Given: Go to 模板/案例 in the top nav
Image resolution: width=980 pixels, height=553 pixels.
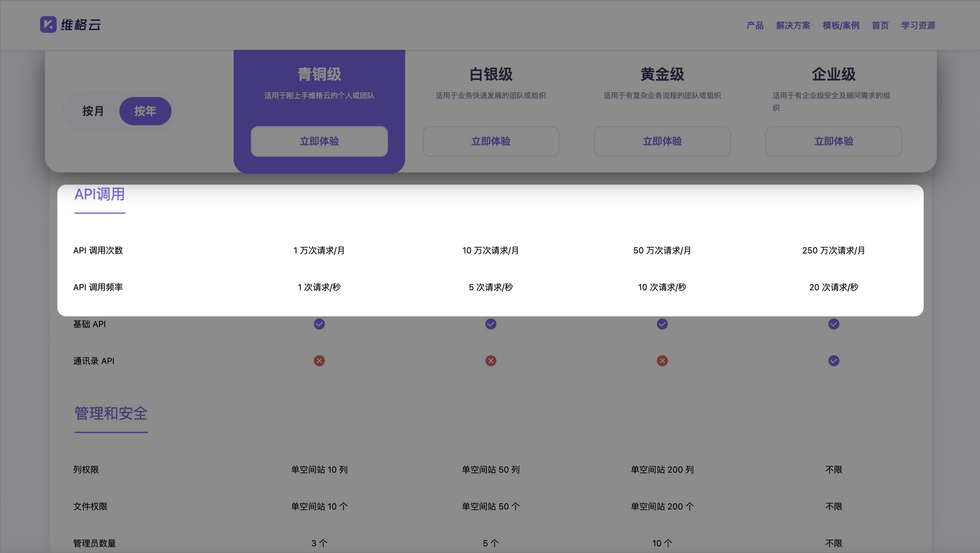Looking at the screenshot, I should [841, 25].
